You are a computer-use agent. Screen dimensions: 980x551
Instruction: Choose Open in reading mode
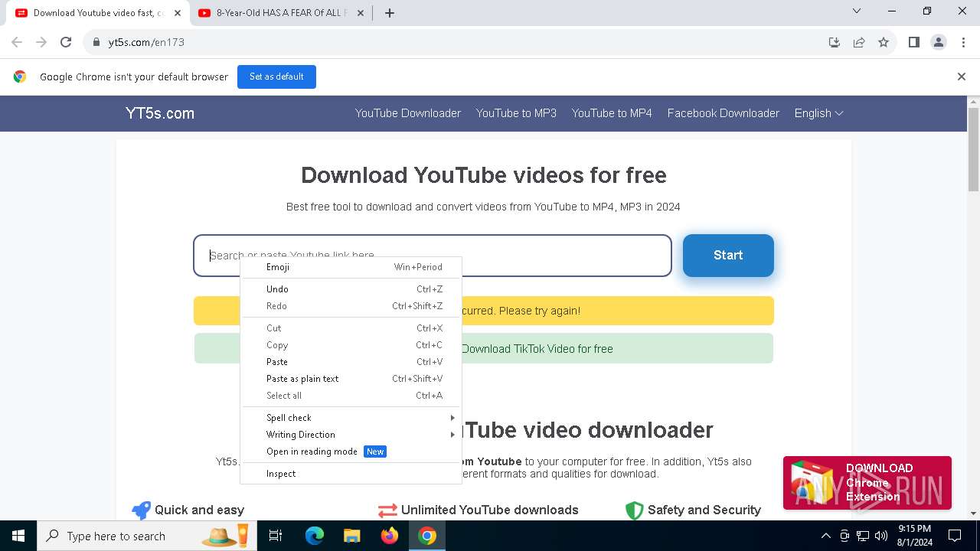pos(351,452)
